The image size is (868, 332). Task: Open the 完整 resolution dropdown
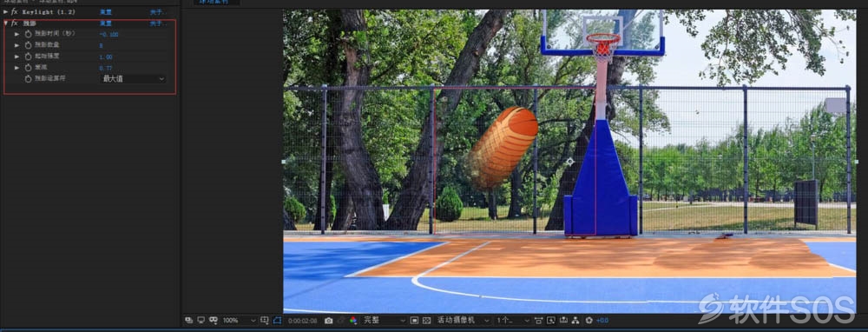385,321
